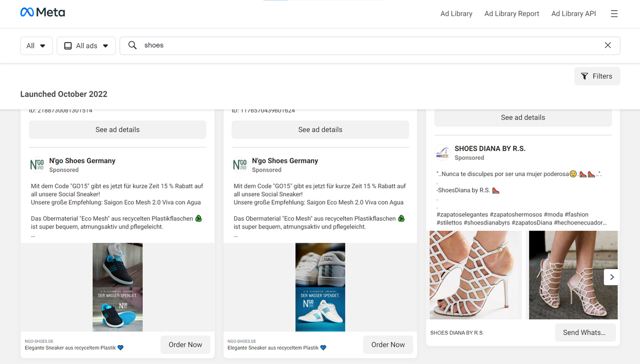Click the #fashion hashtag link

click(578, 214)
